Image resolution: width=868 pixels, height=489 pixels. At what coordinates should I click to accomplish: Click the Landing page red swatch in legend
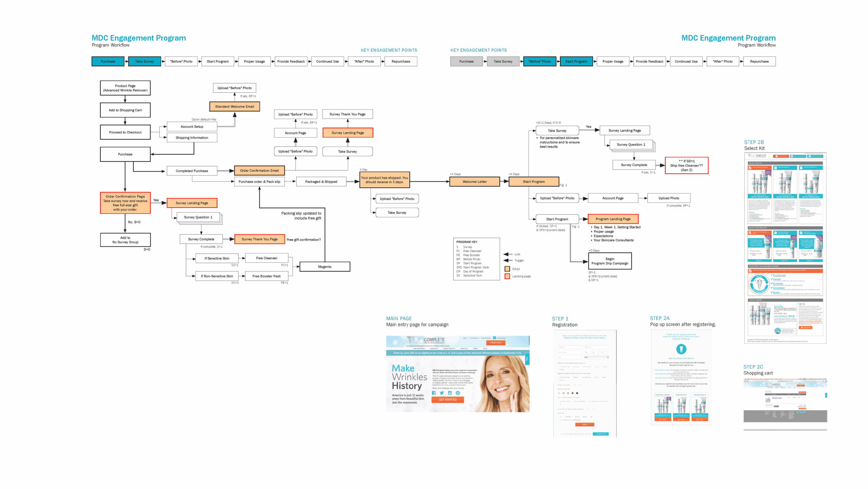[x=507, y=277]
